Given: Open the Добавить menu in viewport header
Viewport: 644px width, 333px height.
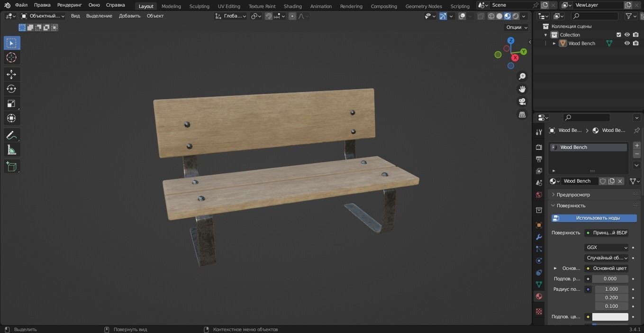Looking at the screenshot, I should pos(129,16).
